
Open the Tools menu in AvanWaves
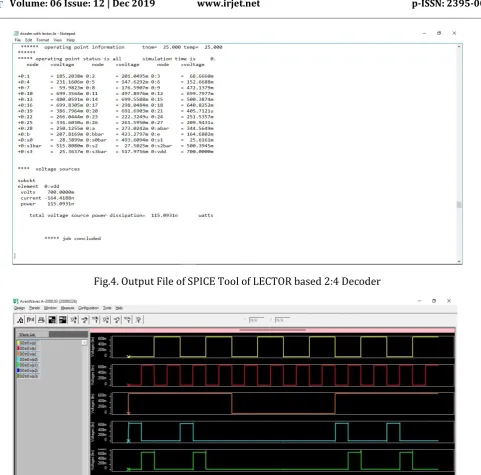107,308
